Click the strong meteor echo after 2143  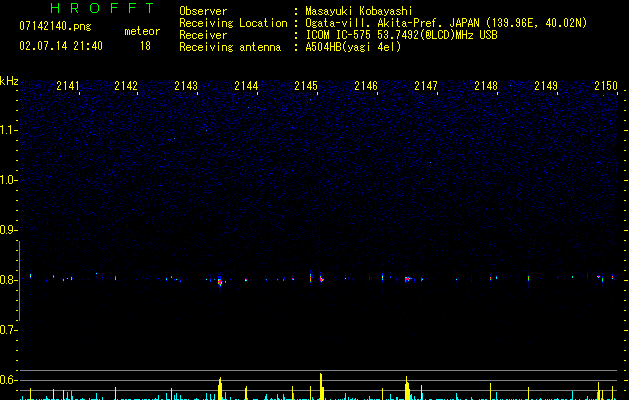220,282
